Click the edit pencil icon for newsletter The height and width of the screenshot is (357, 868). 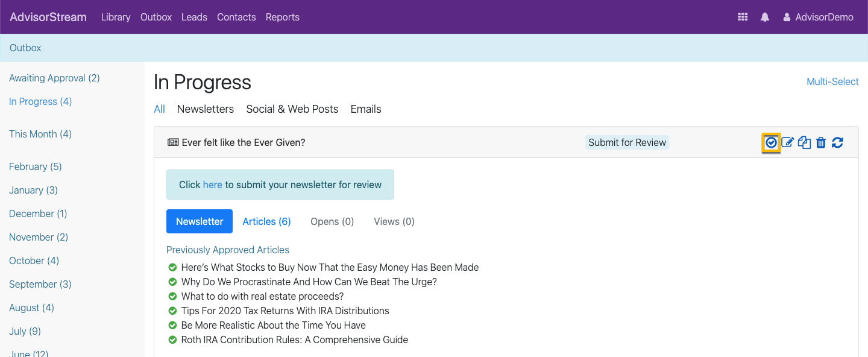pos(787,143)
